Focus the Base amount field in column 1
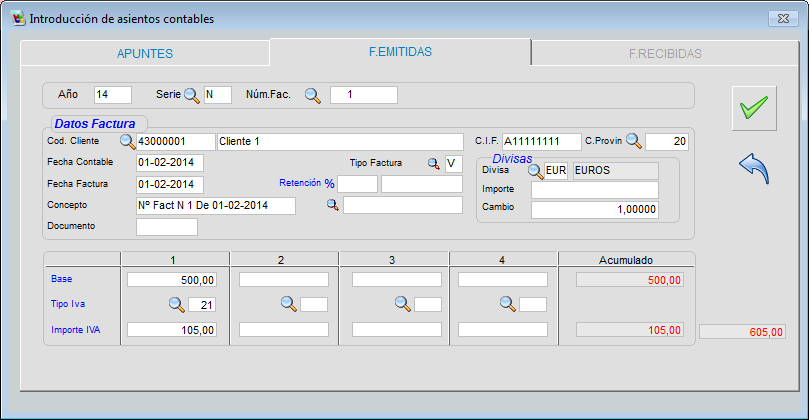809x420 pixels. (172, 280)
